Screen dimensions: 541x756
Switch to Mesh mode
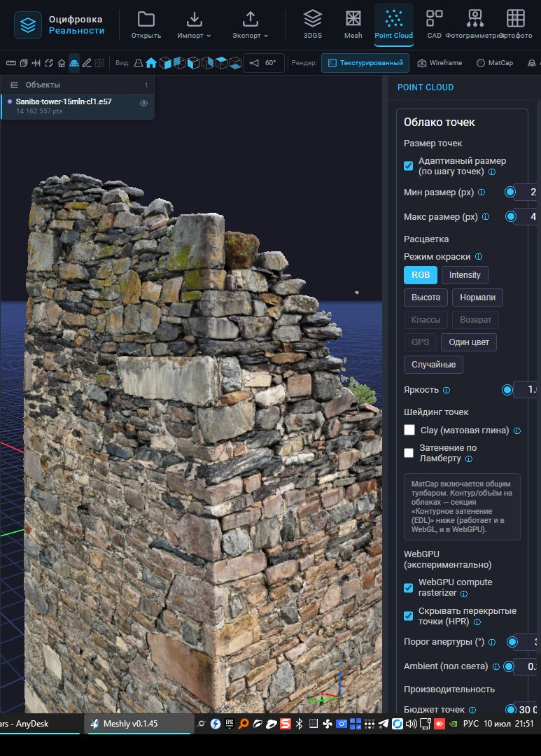pyautogui.click(x=353, y=24)
